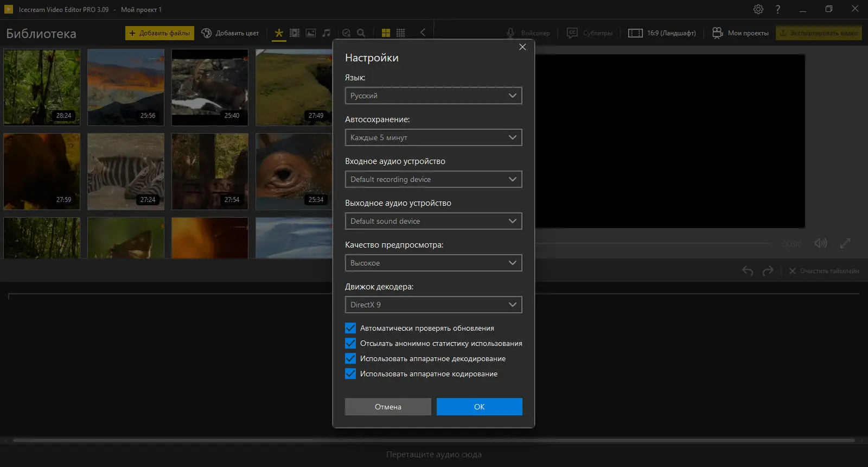Filter library by audio files

(326, 33)
